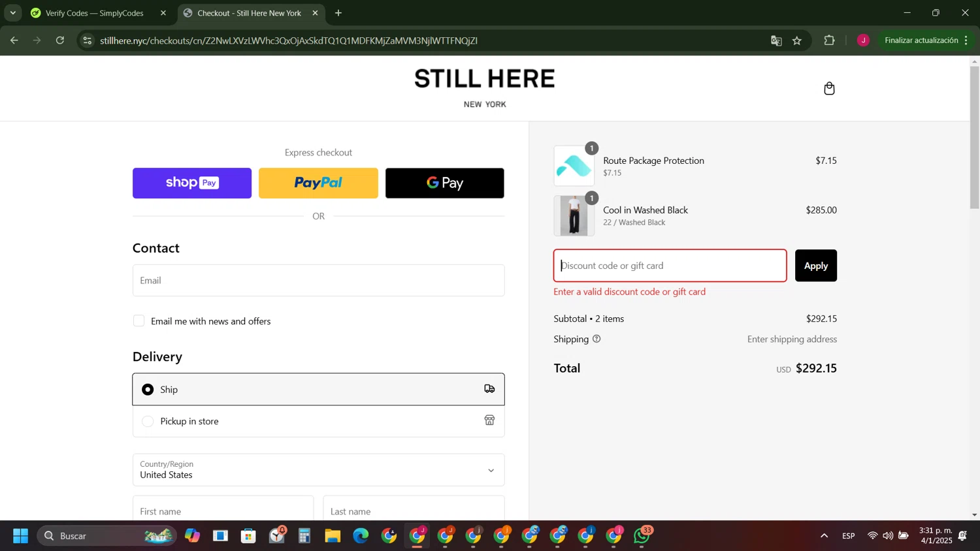The image size is (980, 551).
Task: Reload the checkout page
Action: point(60,40)
